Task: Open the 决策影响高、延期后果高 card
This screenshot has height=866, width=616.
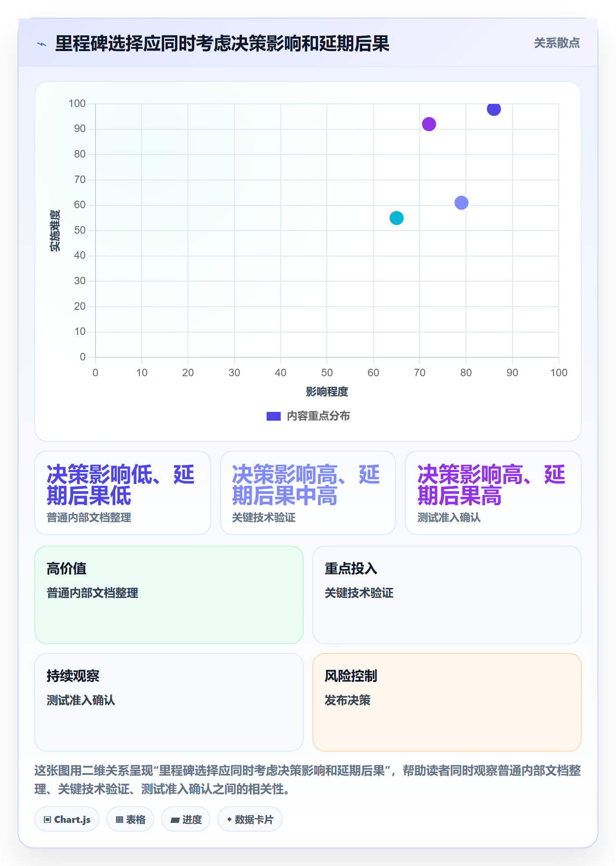Action: [493, 493]
